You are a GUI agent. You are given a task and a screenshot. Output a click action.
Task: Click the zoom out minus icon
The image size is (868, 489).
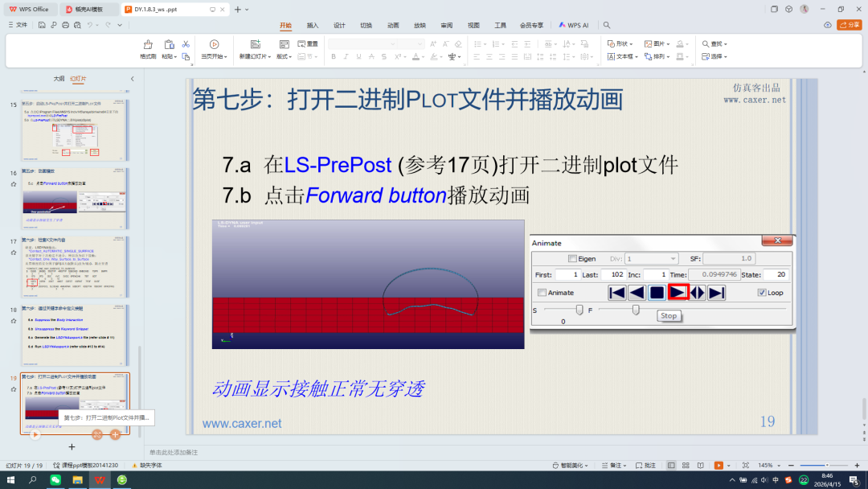click(x=791, y=466)
